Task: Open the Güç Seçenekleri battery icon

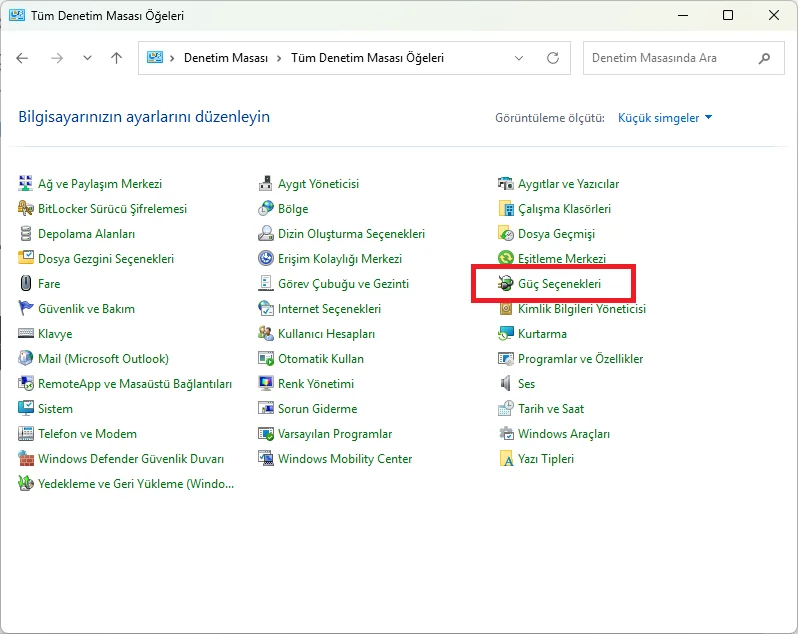Action: point(505,283)
